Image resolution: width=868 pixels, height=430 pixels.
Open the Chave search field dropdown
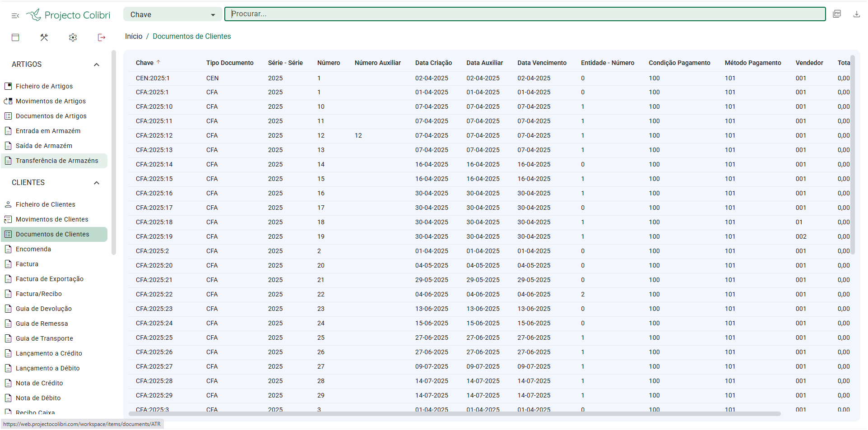click(x=172, y=14)
